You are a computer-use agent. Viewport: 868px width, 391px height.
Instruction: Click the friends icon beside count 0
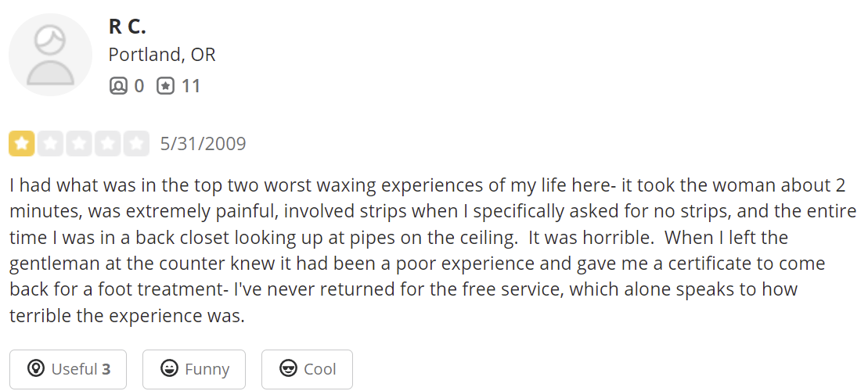pos(118,86)
